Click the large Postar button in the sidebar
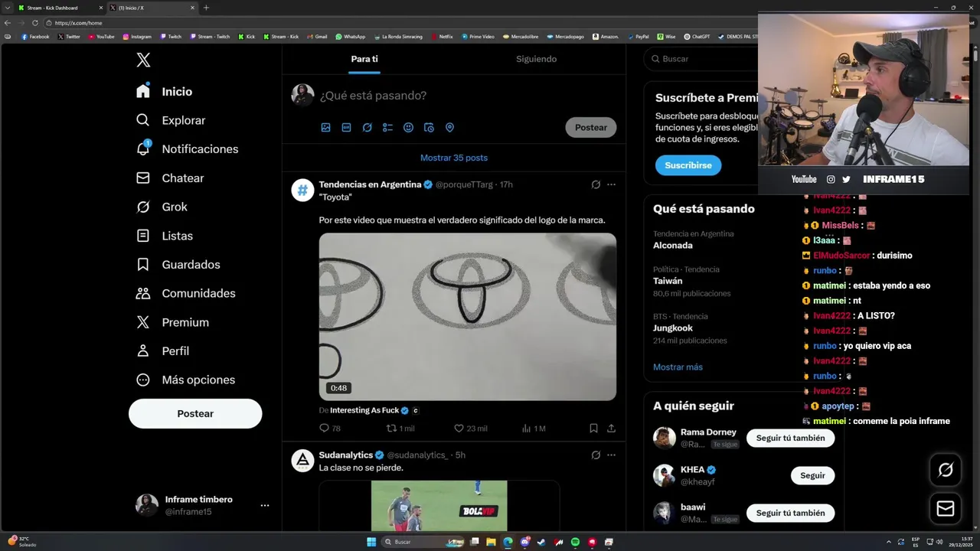This screenshot has height=551, width=980. coord(195,413)
